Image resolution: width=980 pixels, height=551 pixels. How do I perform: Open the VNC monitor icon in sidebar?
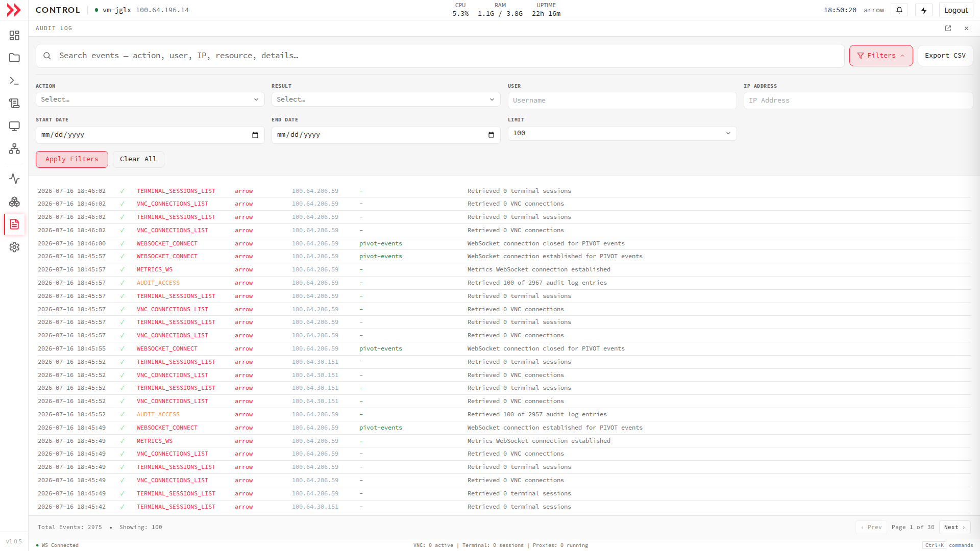tap(14, 126)
